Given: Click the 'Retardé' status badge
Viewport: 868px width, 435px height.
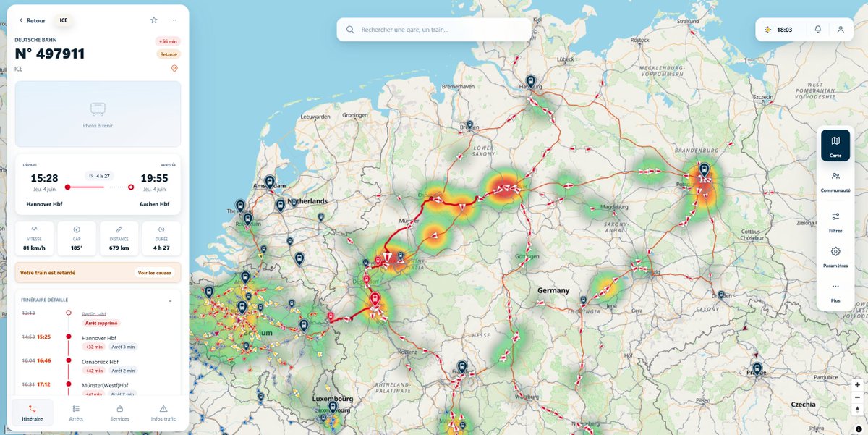Looking at the screenshot, I should pyautogui.click(x=169, y=54).
